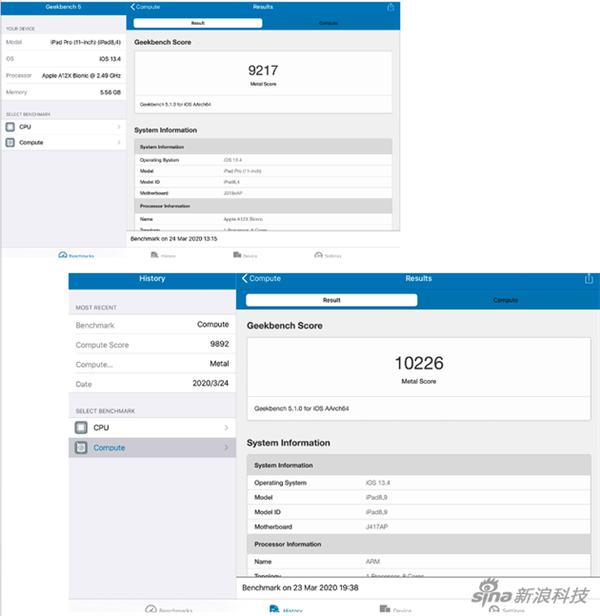Click Model ID iPad8,4 upper row
600x616 pixels.
coord(263,182)
